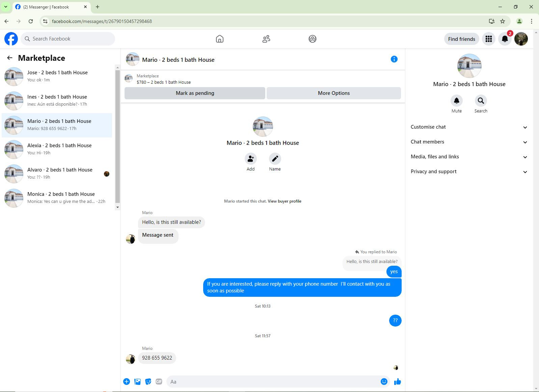Click the chat header title Mario house

tap(178, 60)
